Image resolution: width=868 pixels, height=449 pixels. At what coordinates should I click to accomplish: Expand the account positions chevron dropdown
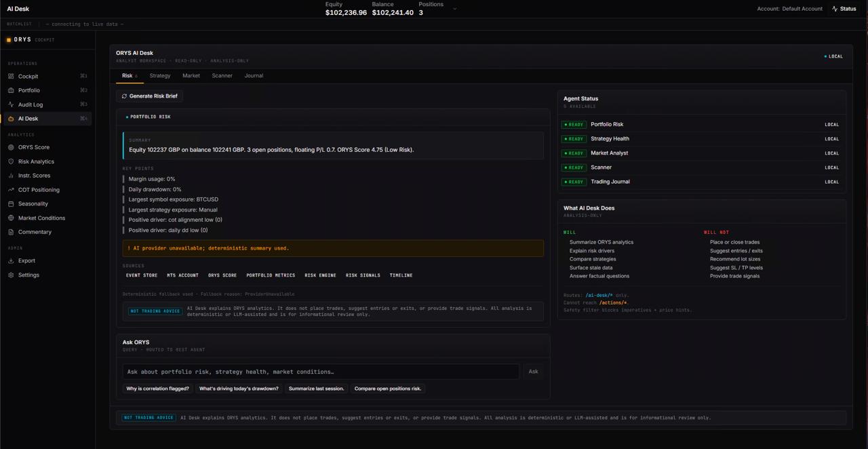(454, 9)
